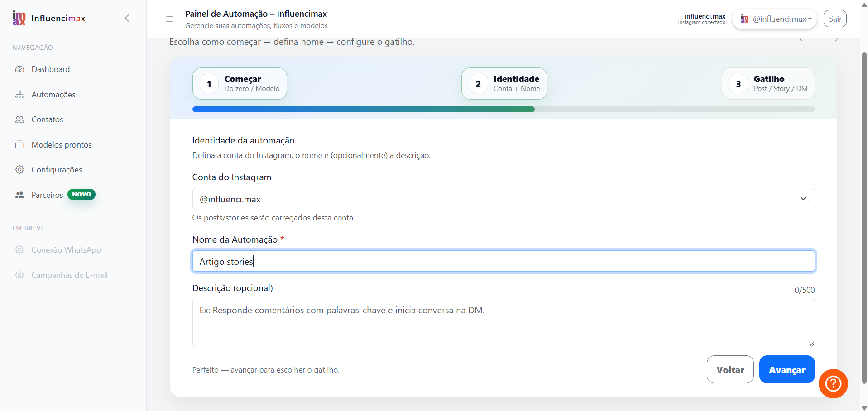This screenshot has height=411, width=868.
Task: Click the 'Os posts/stories serão carregados' hint
Action: (273, 218)
